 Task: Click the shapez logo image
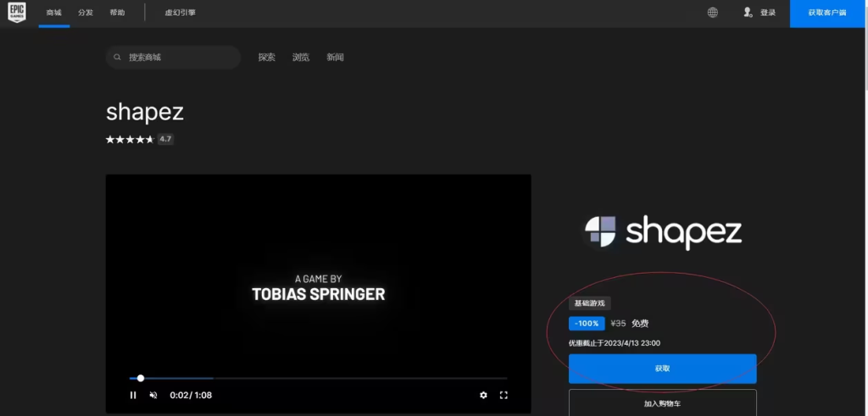(663, 232)
